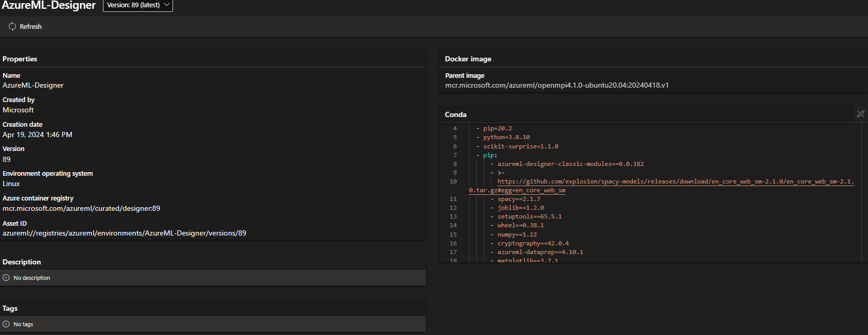Click the 'pip:' line in Conda file
This screenshot has width=868, height=335.
(490, 155)
